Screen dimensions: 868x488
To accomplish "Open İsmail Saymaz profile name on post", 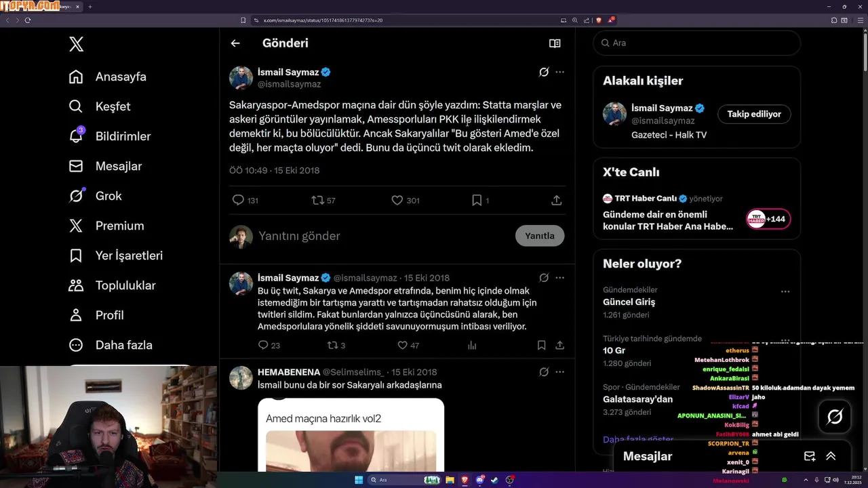I will pyautogui.click(x=289, y=72).
